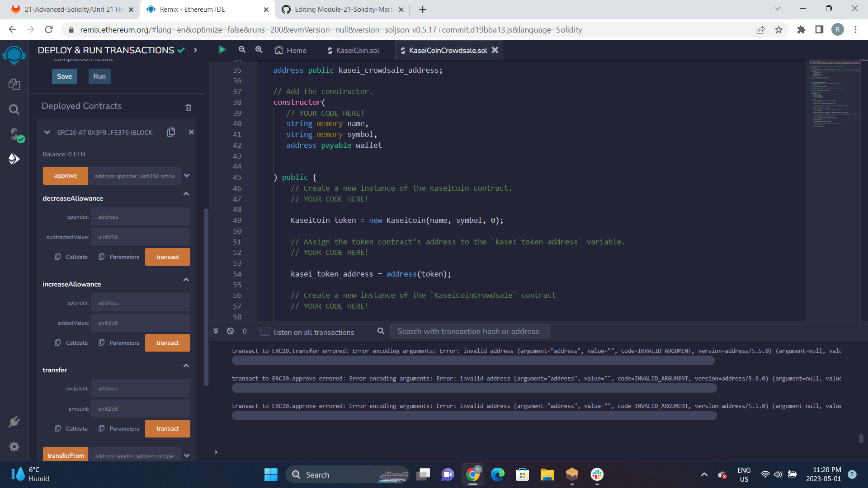Collapse the ERC20 deployed contract entry

pyautogui.click(x=47, y=132)
